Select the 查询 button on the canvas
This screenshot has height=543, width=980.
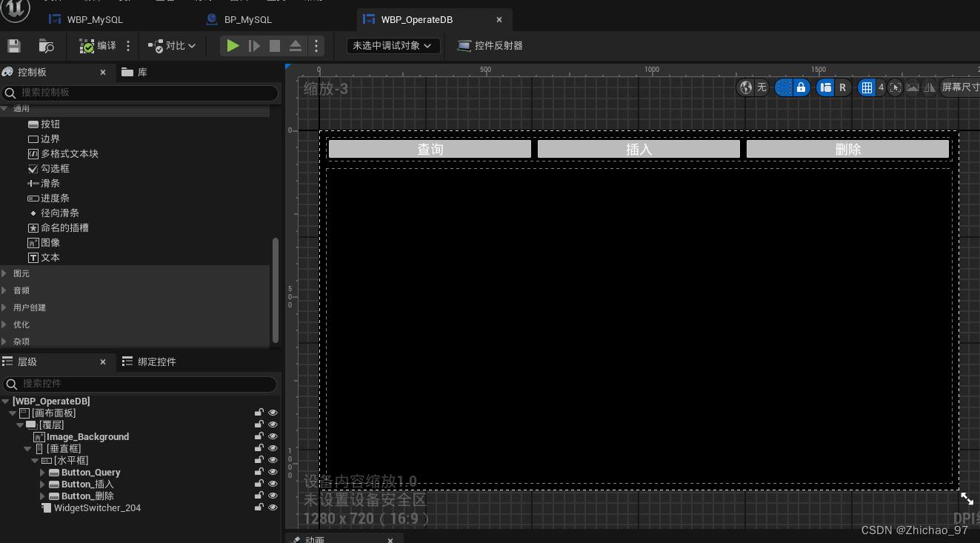(x=429, y=148)
